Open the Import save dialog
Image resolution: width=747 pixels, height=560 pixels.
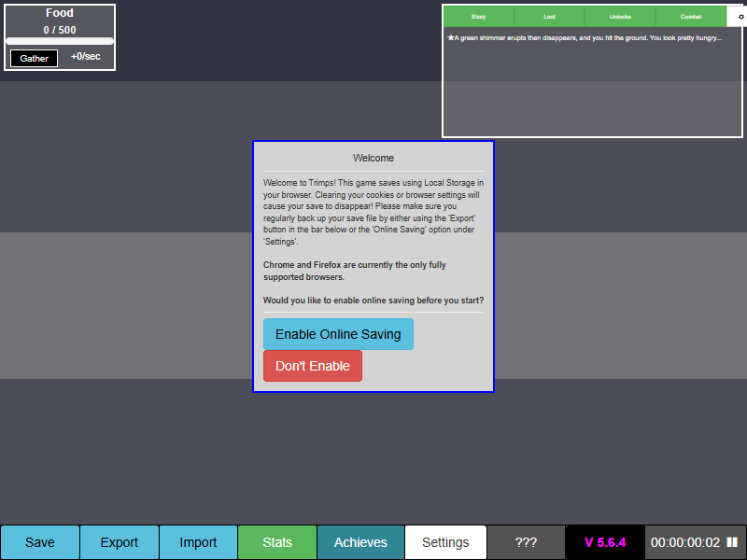(x=198, y=542)
